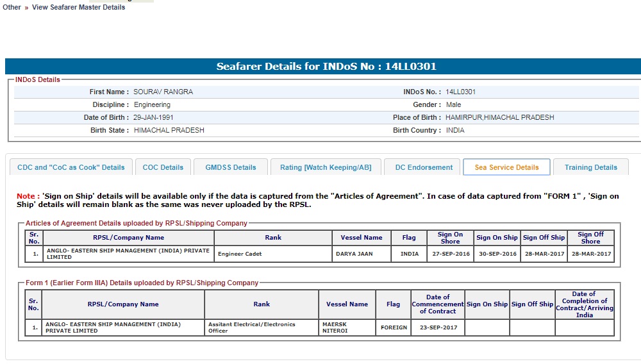
Task: Click the View Seafarer Master Details breadcrumb
Action: point(78,7)
